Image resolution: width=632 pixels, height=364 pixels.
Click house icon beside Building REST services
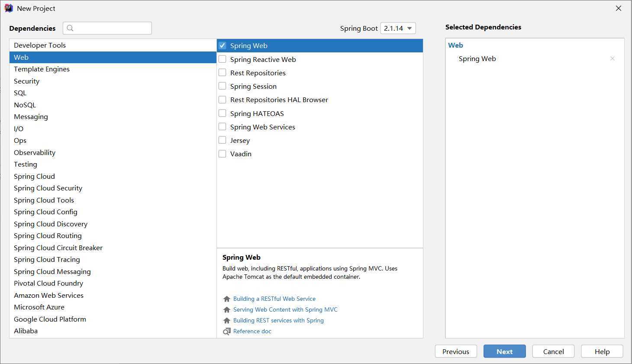227,321
